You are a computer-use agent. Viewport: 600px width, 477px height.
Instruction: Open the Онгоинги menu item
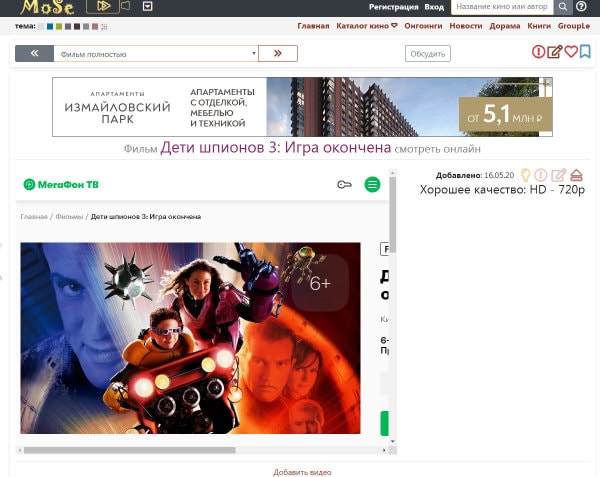click(x=423, y=26)
